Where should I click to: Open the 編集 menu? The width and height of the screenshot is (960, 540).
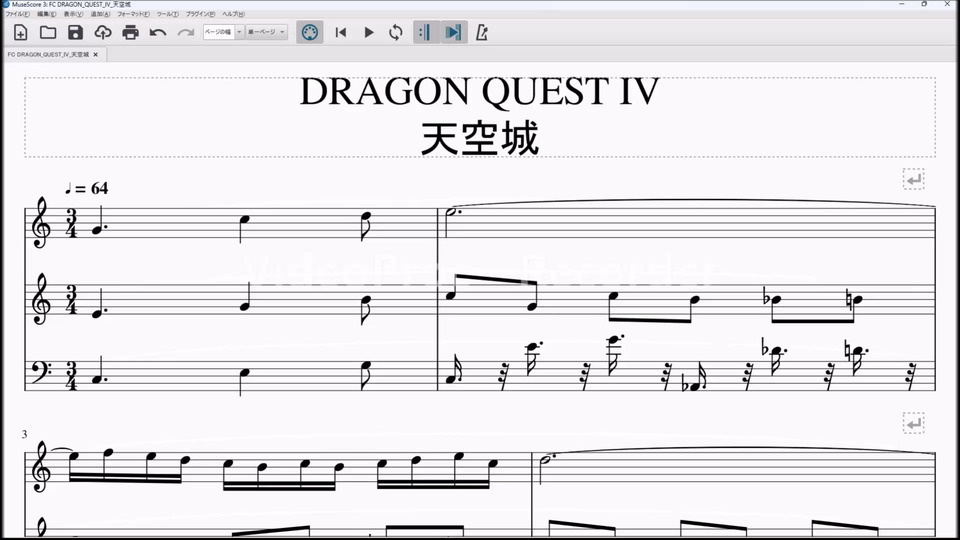pos(47,13)
